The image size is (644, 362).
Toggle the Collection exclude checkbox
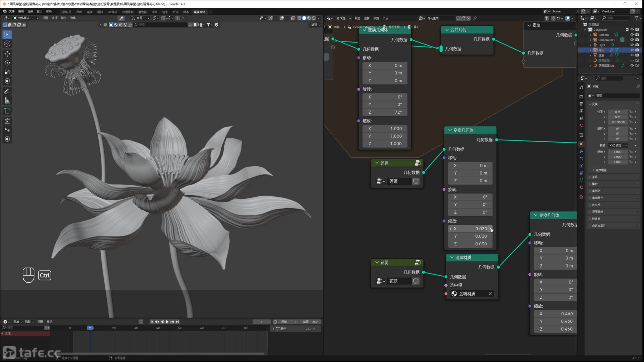click(x=627, y=29)
